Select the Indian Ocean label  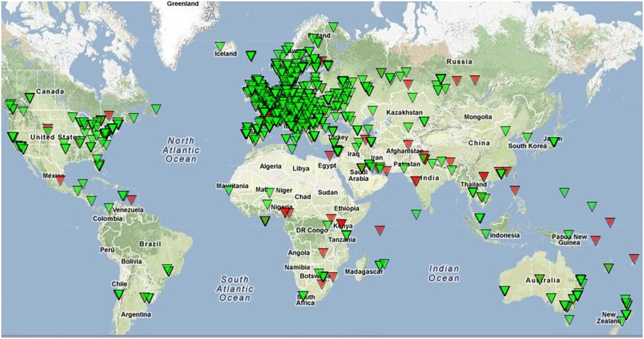coord(444,273)
